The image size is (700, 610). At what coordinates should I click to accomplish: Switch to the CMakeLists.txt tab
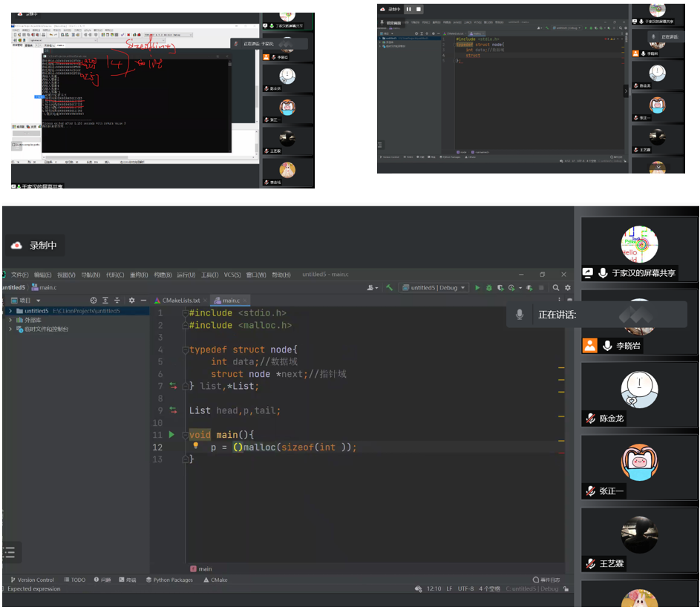180,301
